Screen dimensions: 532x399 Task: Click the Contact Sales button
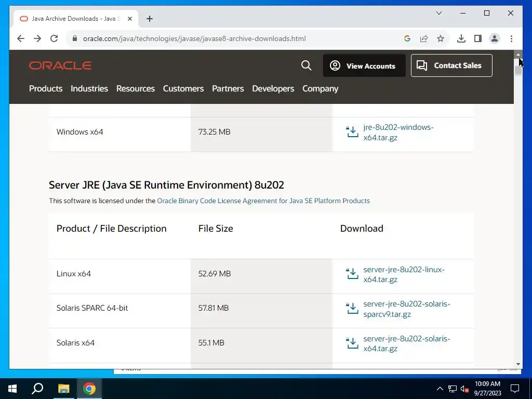tap(451, 65)
